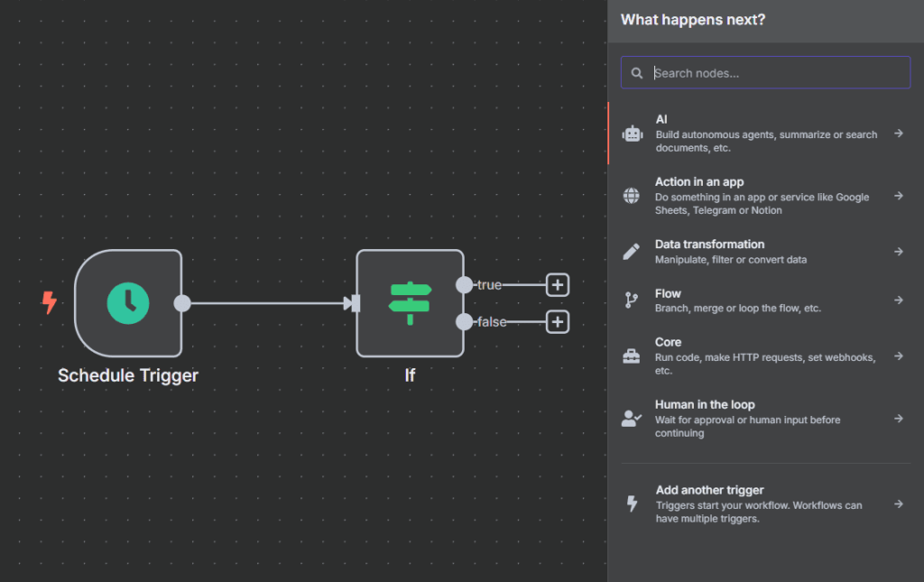Open the Action in an app title
The width and height of the screenshot is (924, 582).
[x=699, y=181]
